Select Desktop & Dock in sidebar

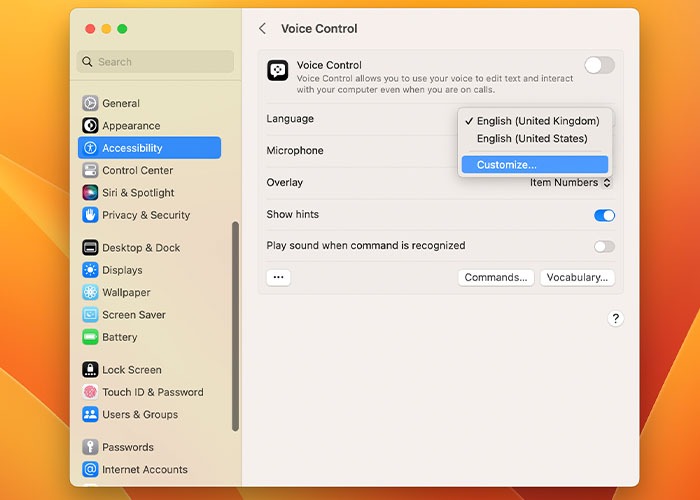click(x=141, y=247)
